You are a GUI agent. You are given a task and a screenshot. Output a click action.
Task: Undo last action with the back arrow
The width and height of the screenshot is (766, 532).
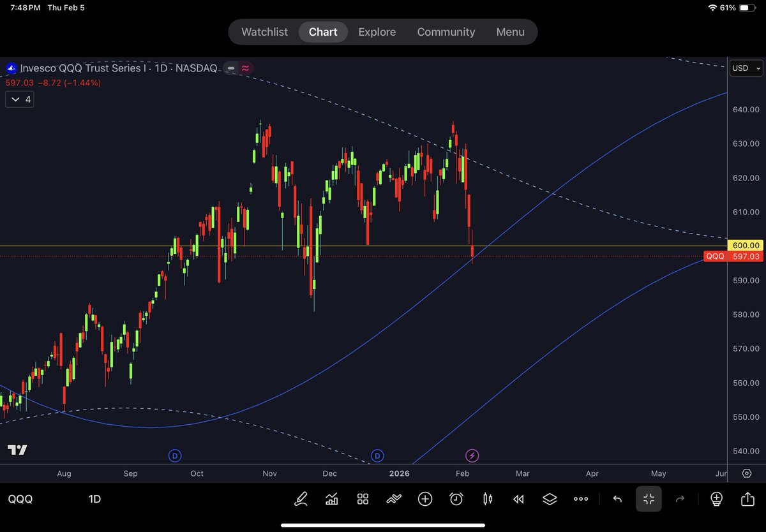[x=617, y=499]
